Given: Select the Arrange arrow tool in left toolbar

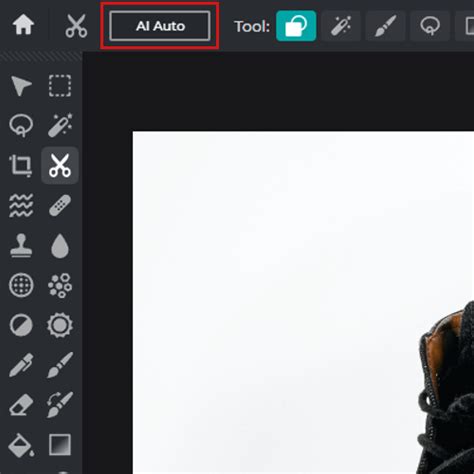Looking at the screenshot, I should coord(21,86).
